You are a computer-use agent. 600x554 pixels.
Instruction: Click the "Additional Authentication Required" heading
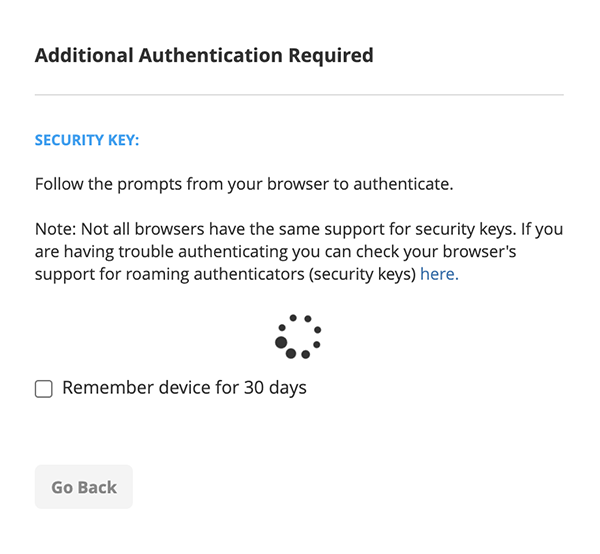204,55
